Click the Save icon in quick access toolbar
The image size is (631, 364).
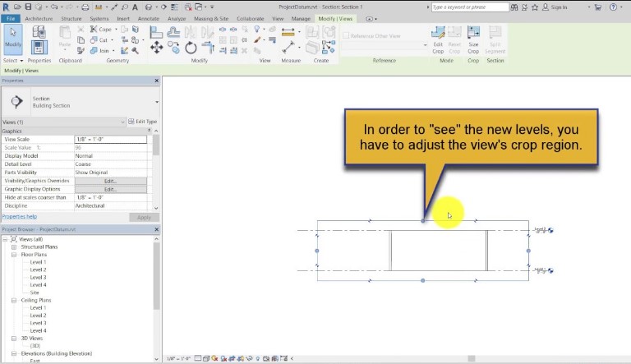point(28,7)
